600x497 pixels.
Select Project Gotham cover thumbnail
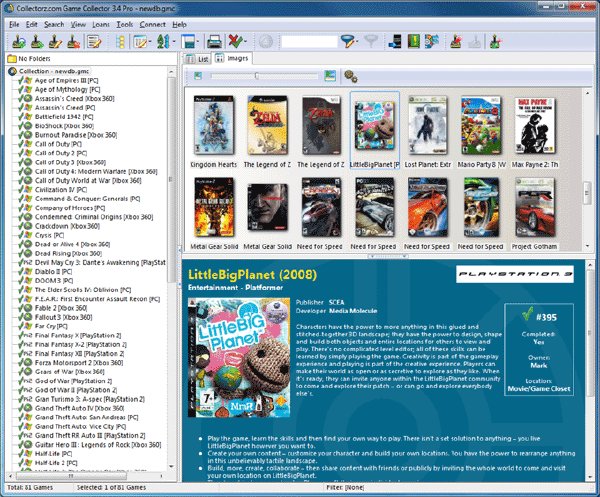535,207
